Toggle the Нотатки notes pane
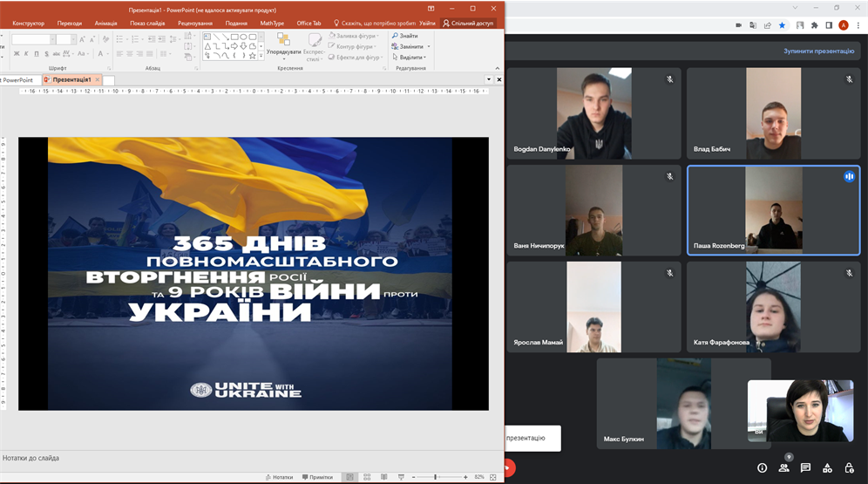The height and width of the screenshot is (484, 868). click(x=279, y=477)
